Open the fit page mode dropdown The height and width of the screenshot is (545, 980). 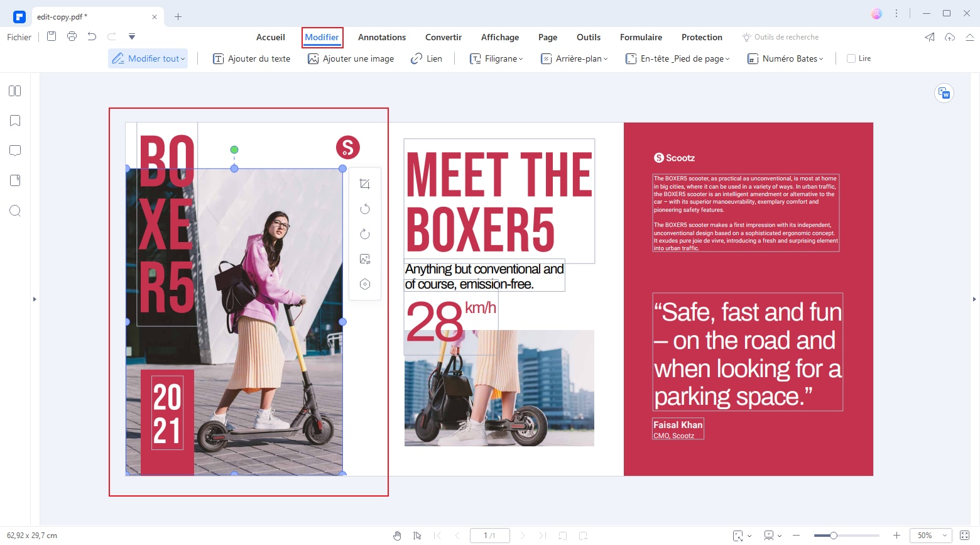[x=742, y=536]
